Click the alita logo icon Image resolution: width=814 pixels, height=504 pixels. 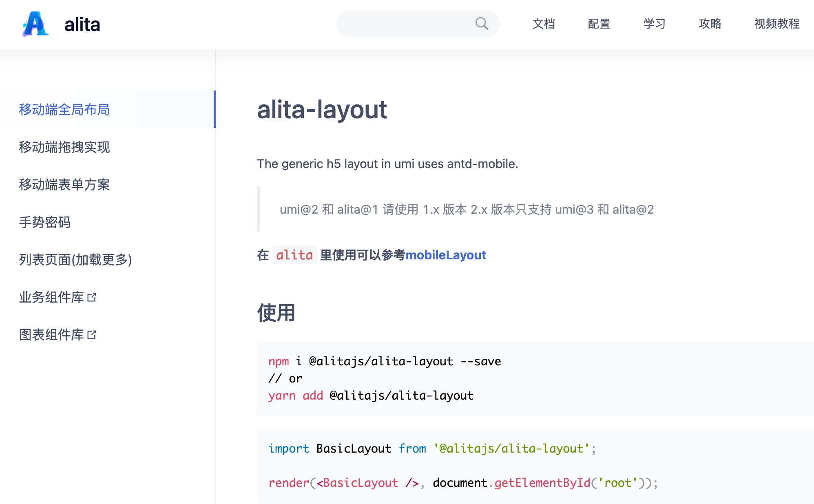tap(35, 24)
